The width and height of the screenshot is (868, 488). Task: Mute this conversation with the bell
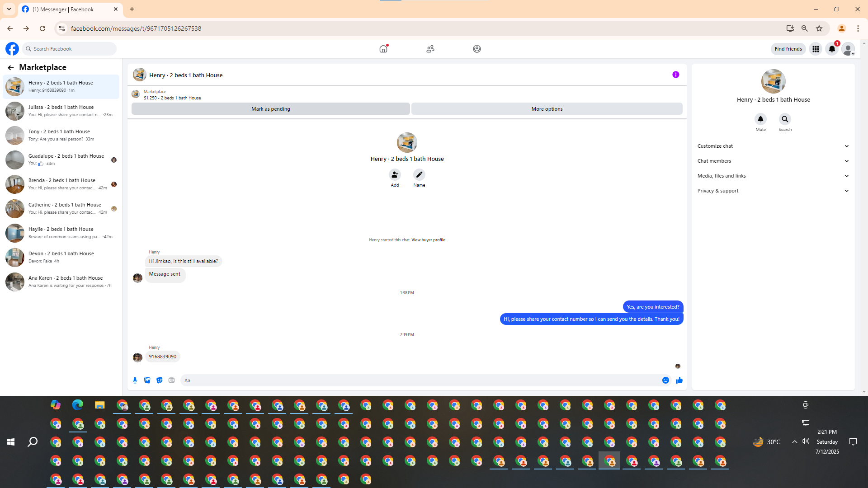click(760, 119)
